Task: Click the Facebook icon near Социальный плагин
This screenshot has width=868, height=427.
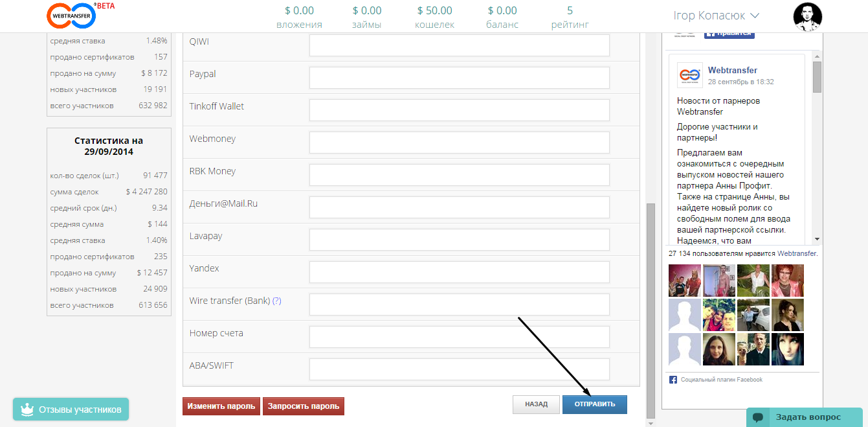Action: [x=673, y=380]
